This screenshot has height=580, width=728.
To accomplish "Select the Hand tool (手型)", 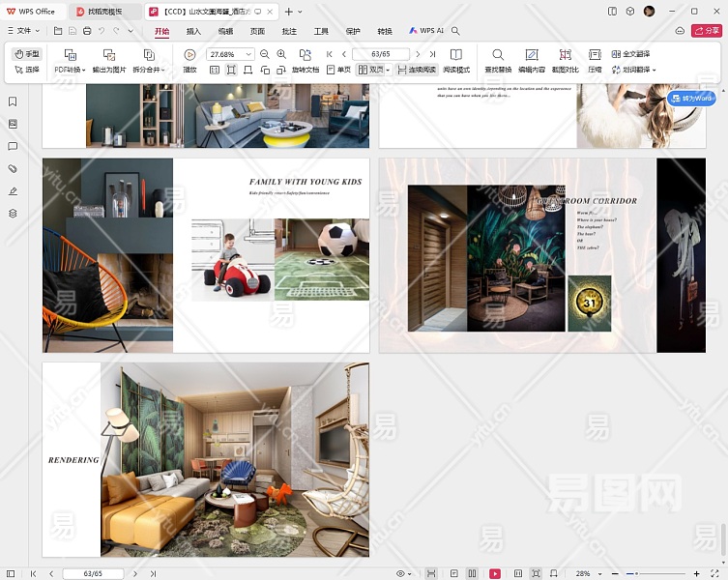I will point(28,54).
